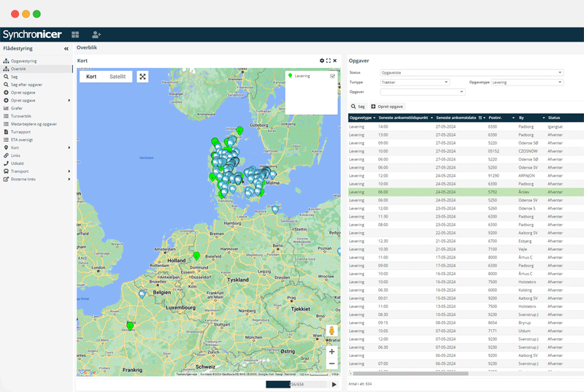Click postal code 91290 cell
The height and width of the screenshot is (392, 584).
point(493,176)
